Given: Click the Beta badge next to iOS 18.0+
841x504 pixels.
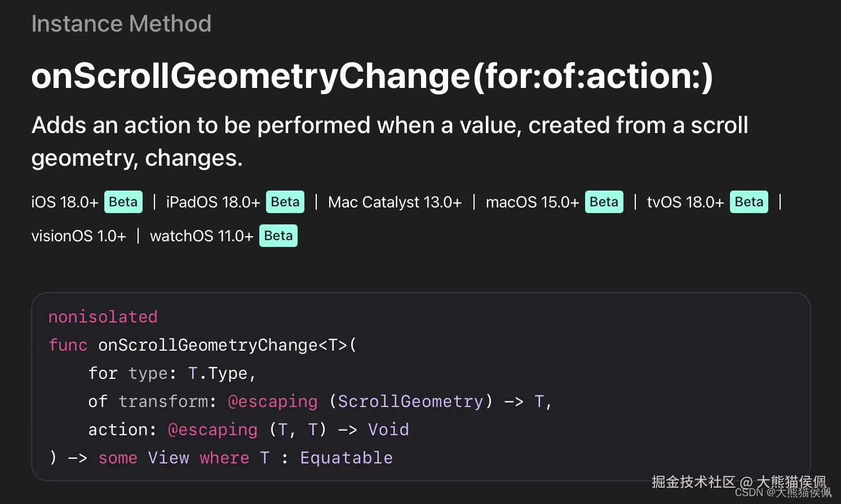Looking at the screenshot, I should click(x=123, y=202).
